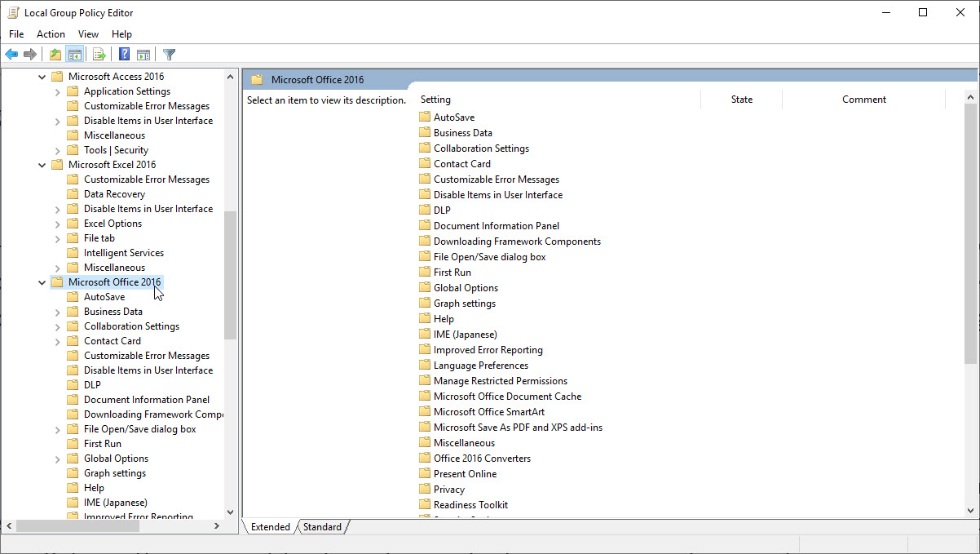This screenshot has height=554, width=980.
Task: Open the View menu
Action: [88, 34]
